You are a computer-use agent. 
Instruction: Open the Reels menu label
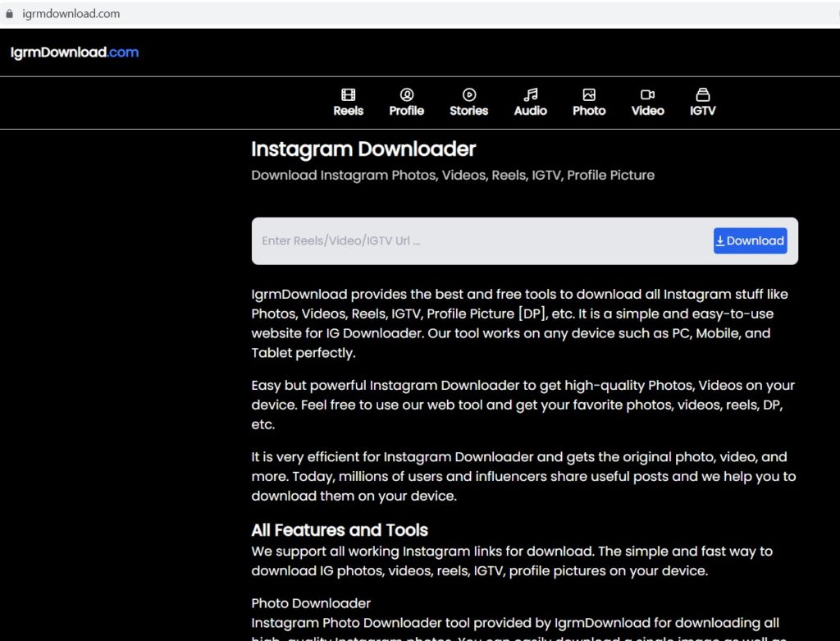click(348, 111)
